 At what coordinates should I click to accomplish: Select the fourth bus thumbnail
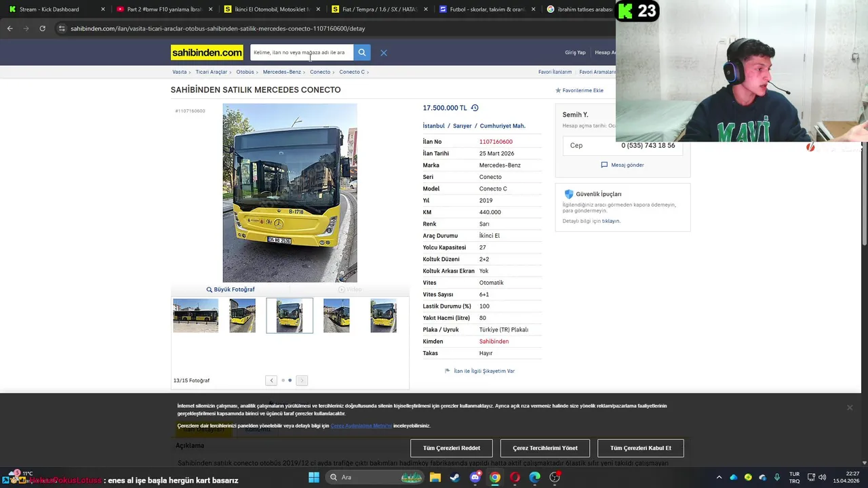click(336, 316)
